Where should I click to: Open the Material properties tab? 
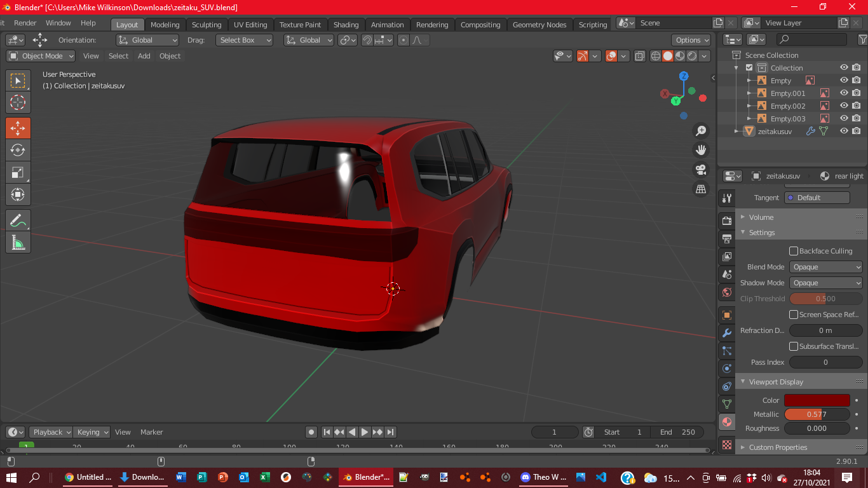click(727, 422)
